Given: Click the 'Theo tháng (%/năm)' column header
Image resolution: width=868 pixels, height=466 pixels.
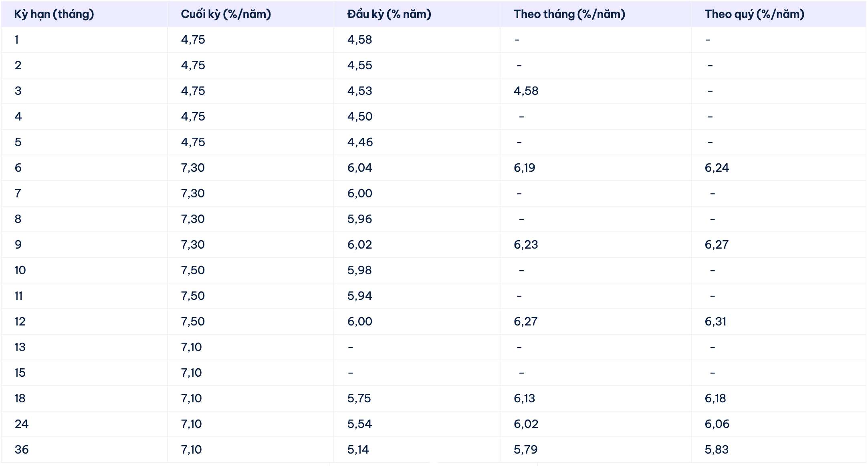Looking at the screenshot, I should (569, 14).
